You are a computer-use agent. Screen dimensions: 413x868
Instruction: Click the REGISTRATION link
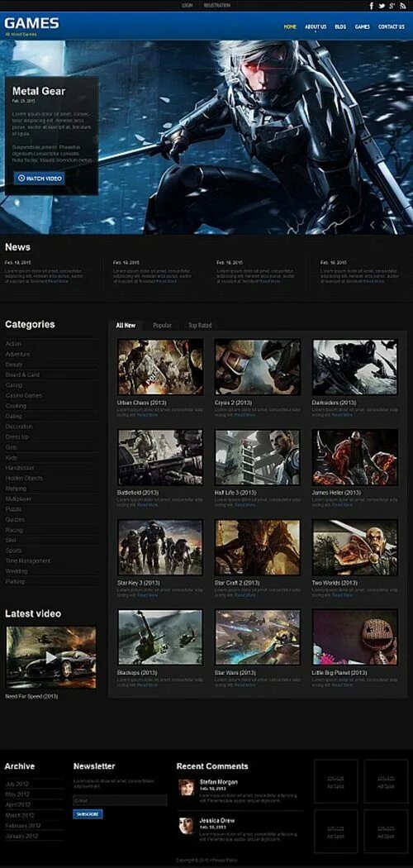(216, 6)
